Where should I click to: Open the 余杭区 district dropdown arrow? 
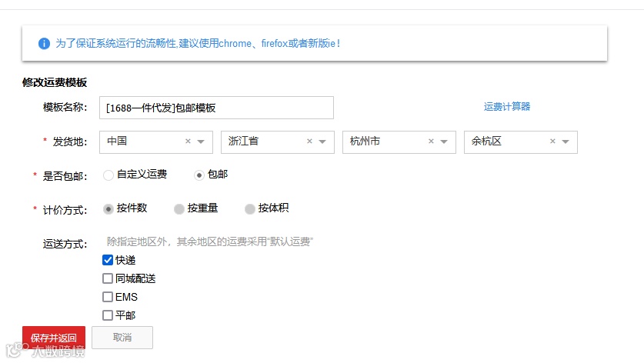point(566,142)
